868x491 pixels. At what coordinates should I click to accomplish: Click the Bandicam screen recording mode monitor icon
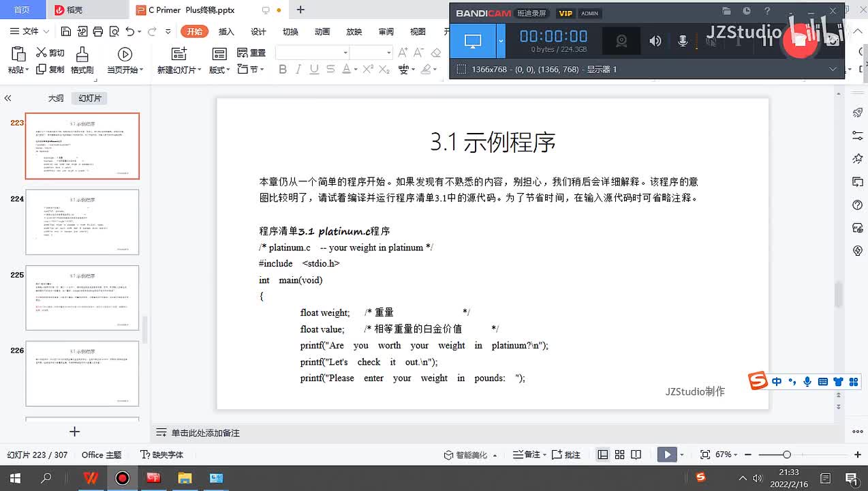coord(474,41)
